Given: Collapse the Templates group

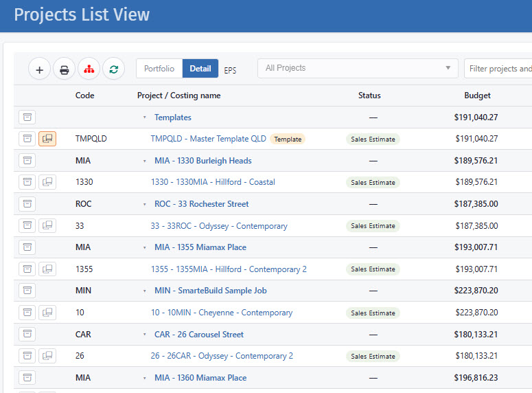Looking at the screenshot, I should point(145,117).
